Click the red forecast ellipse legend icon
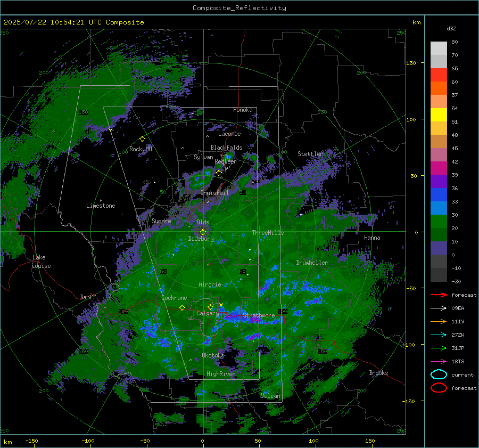Viewport: 479px width, 448px height. coord(439,388)
